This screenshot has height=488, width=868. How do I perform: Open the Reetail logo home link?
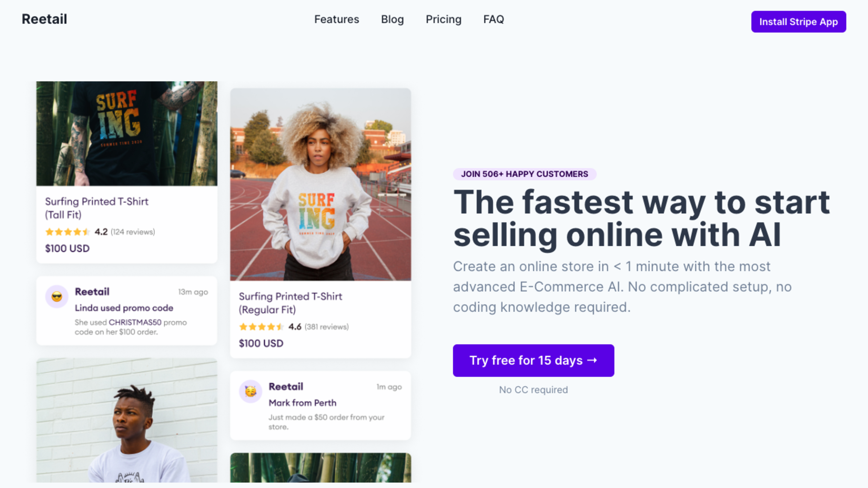click(45, 19)
